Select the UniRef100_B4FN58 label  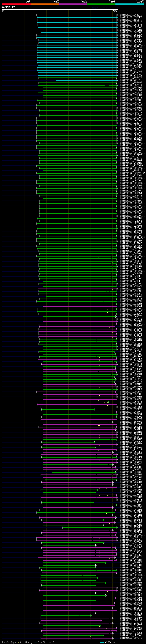(131, 42)
